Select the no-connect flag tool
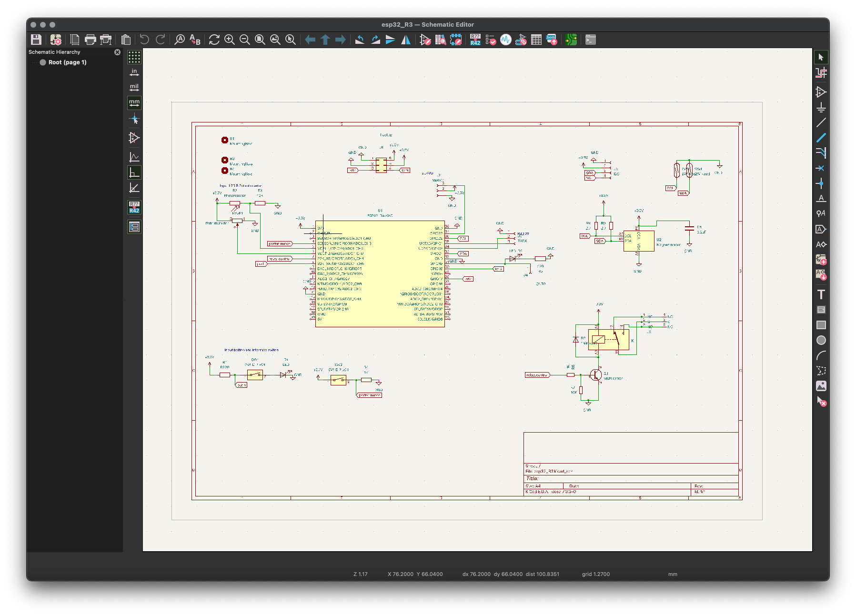The image size is (856, 616). [821, 168]
